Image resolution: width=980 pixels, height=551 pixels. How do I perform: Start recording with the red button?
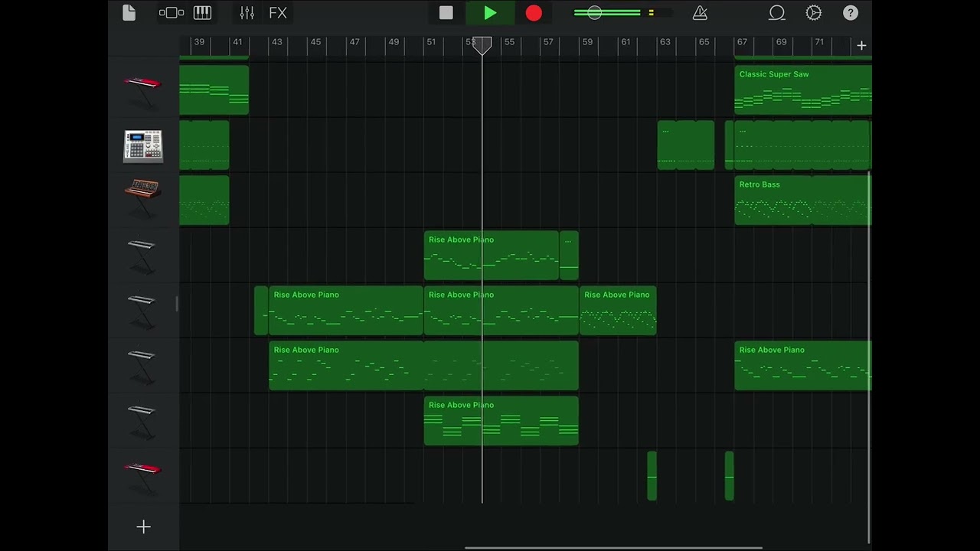[534, 13]
